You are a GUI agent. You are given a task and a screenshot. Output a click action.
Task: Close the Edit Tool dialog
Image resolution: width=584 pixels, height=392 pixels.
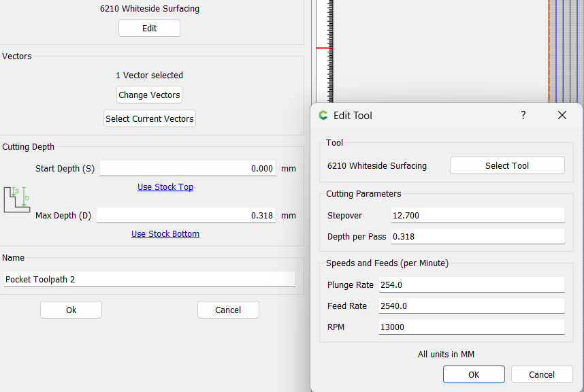562,115
